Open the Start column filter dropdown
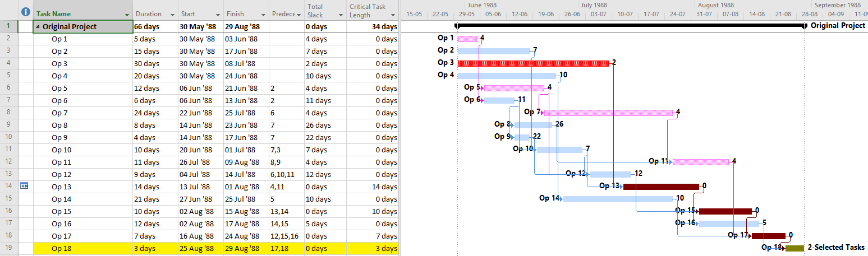868x256 pixels. (x=217, y=15)
